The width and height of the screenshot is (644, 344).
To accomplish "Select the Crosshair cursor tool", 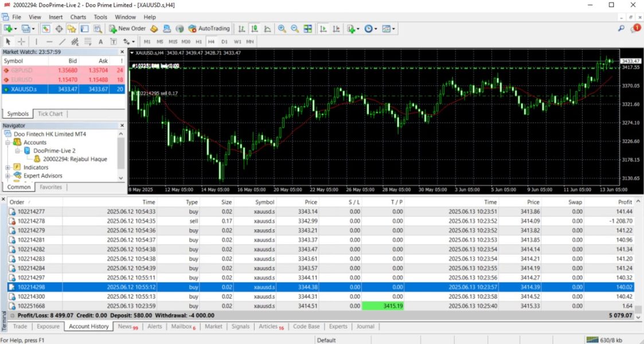I will [22, 42].
